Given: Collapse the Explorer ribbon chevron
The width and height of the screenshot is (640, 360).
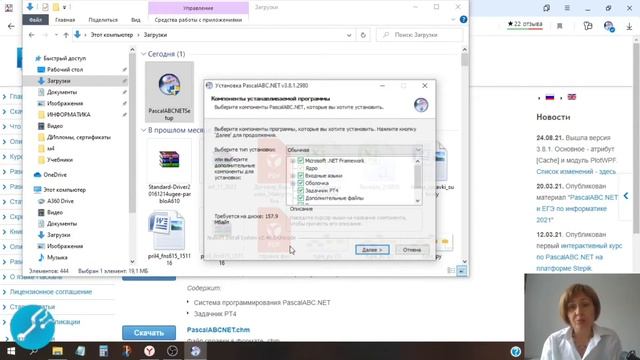Looking at the screenshot, I should pos(453,19).
